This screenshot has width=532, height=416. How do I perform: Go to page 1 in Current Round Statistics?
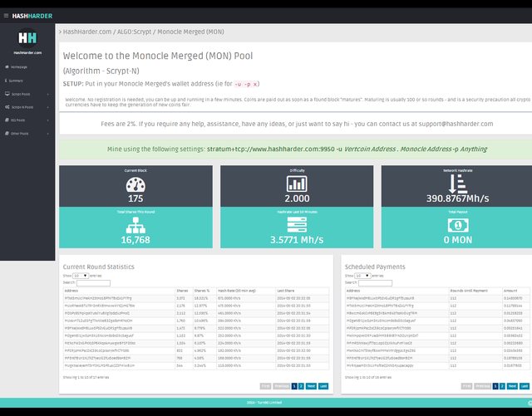294,386
